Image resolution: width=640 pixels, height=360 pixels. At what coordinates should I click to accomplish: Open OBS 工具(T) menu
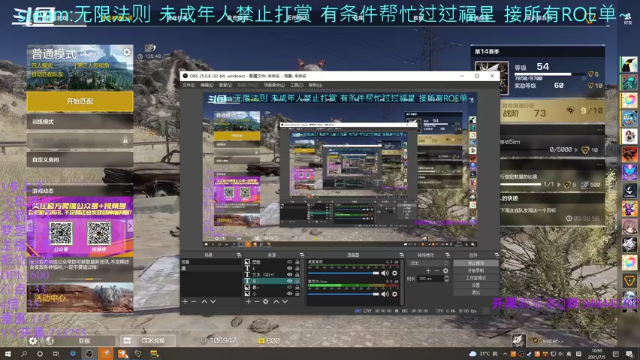tap(297, 85)
